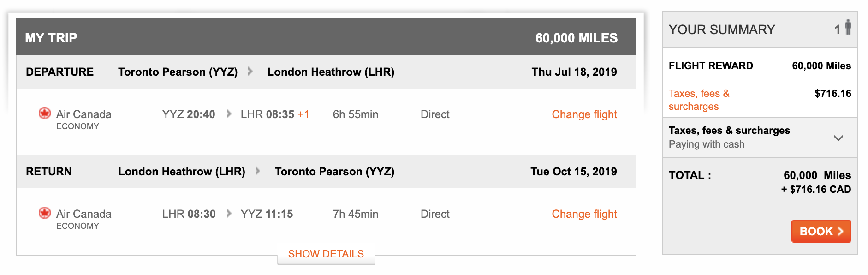The height and width of the screenshot is (275, 868).
Task: Open the orange Taxes, fees & surcharges link
Action: pos(699,100)
